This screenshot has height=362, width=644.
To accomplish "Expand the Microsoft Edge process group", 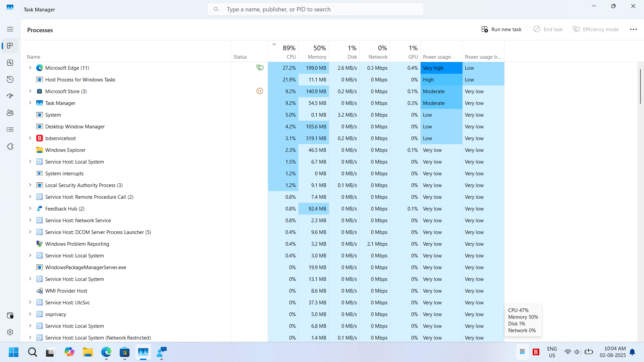I will point(30,68).
